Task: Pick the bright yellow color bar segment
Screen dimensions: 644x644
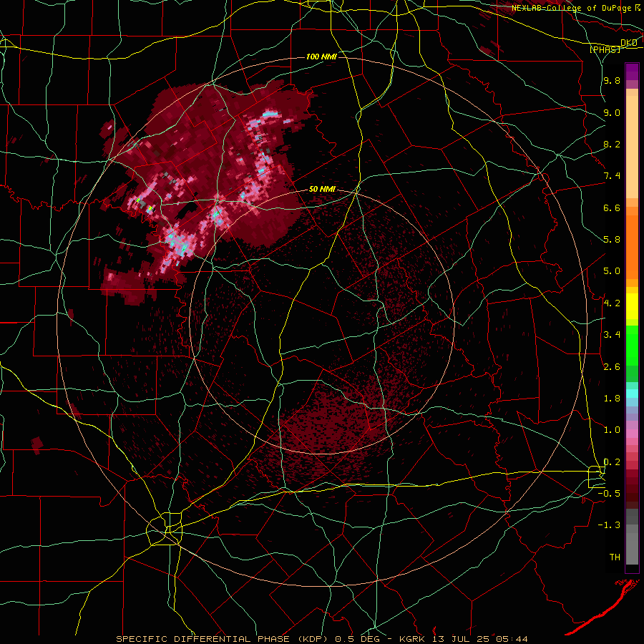Action: 632,306
